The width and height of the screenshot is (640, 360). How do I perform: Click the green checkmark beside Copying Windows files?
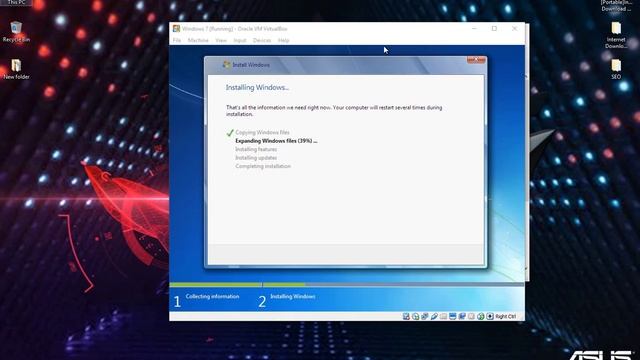point(230,133)
